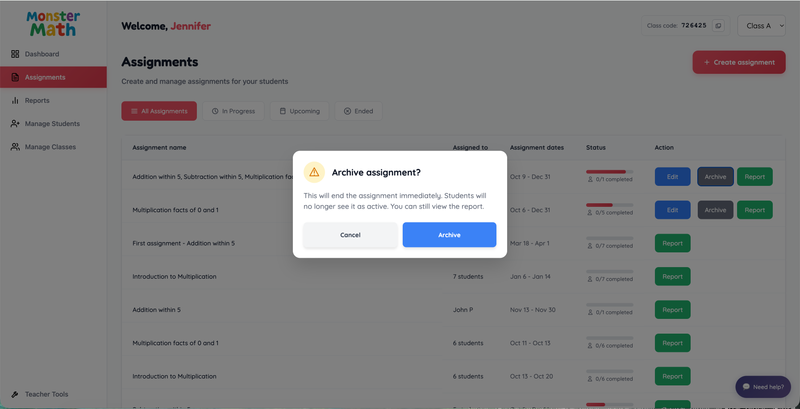Image resolution: width=800 pixels, height=409 pixels.
Task: Click the Dashboard grid icon
Action: pos(15,54)
